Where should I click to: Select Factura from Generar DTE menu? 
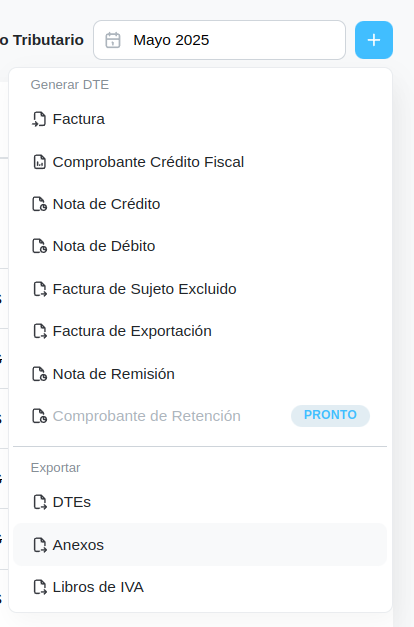(200, 119)
